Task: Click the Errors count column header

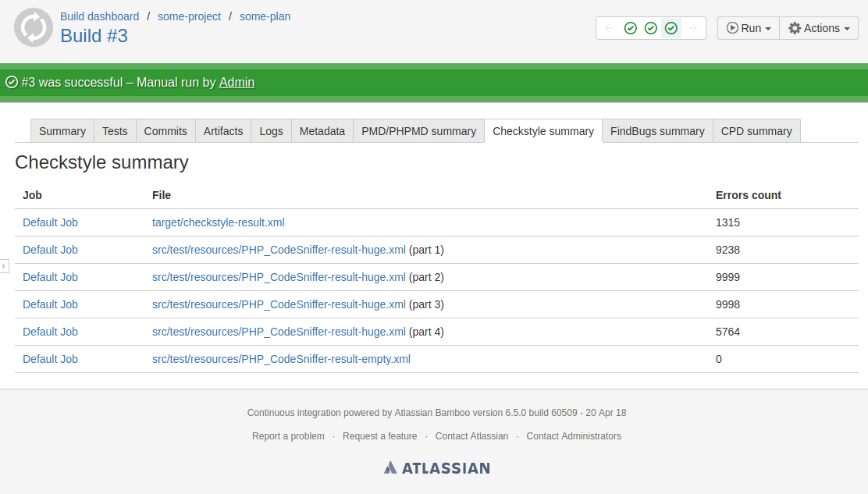Action: 749,195
